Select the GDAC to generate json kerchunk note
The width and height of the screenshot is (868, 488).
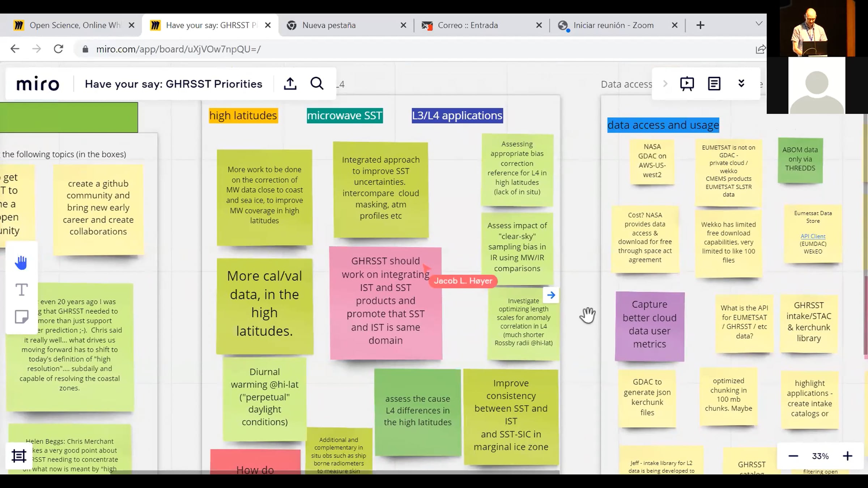tap(647, 398)
